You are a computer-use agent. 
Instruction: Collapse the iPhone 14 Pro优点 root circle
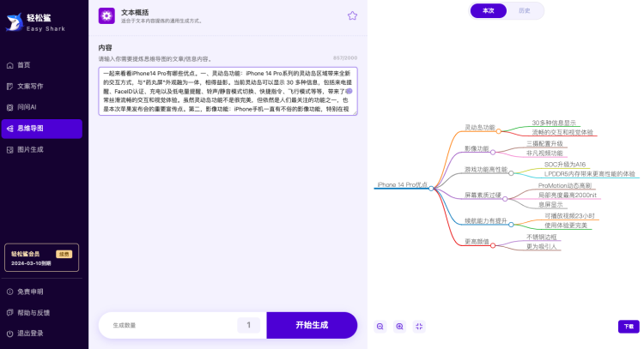tap(431, 189)
